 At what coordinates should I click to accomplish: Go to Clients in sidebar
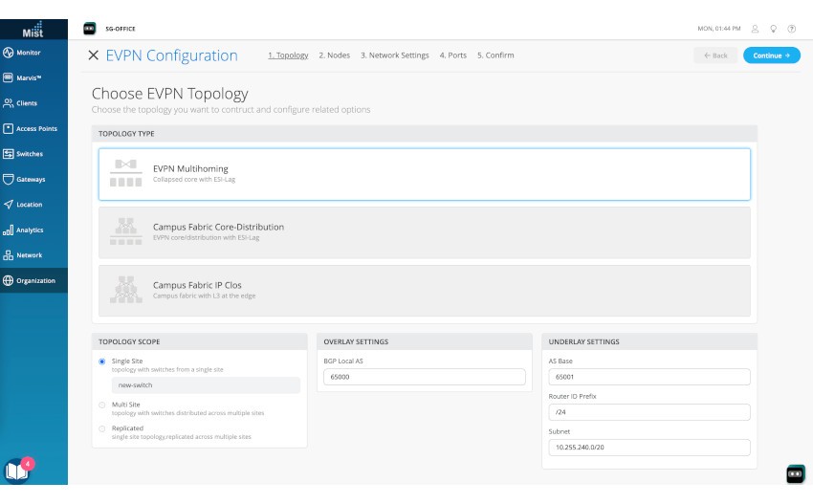[29, 103]
